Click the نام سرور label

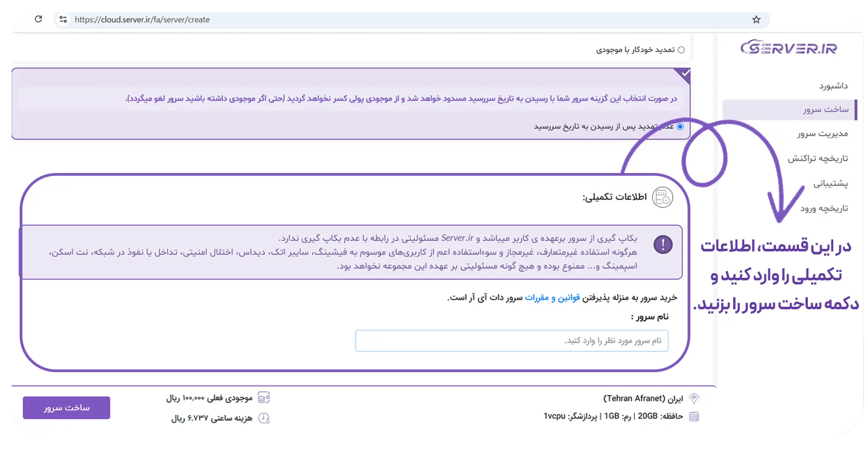point(650,317)
